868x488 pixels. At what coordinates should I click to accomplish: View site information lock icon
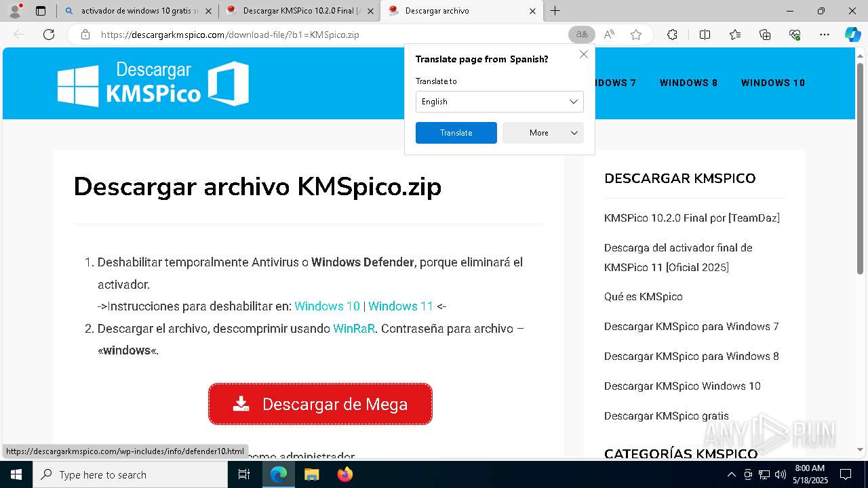click(x=85, y=35)
